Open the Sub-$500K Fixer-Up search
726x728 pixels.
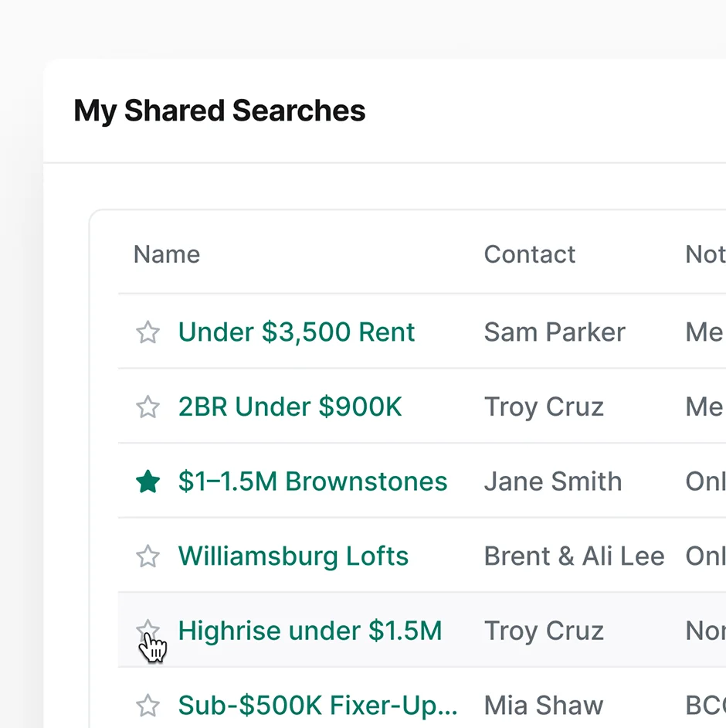317,706
